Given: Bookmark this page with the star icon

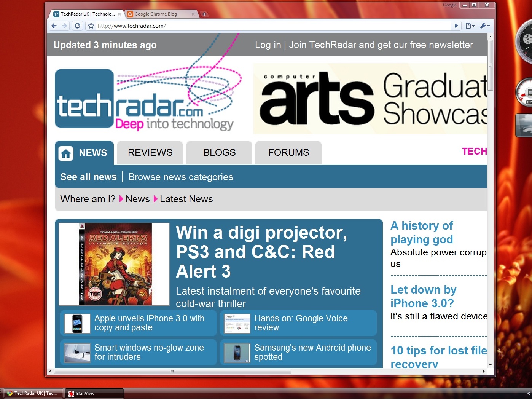Looking at the screenshot, I should pos(91,26).
